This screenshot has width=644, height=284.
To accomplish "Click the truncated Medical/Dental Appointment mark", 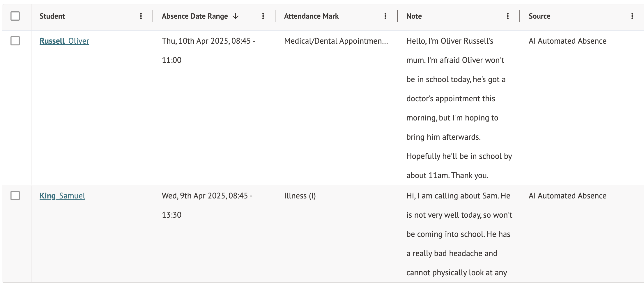I will (336, 41).
